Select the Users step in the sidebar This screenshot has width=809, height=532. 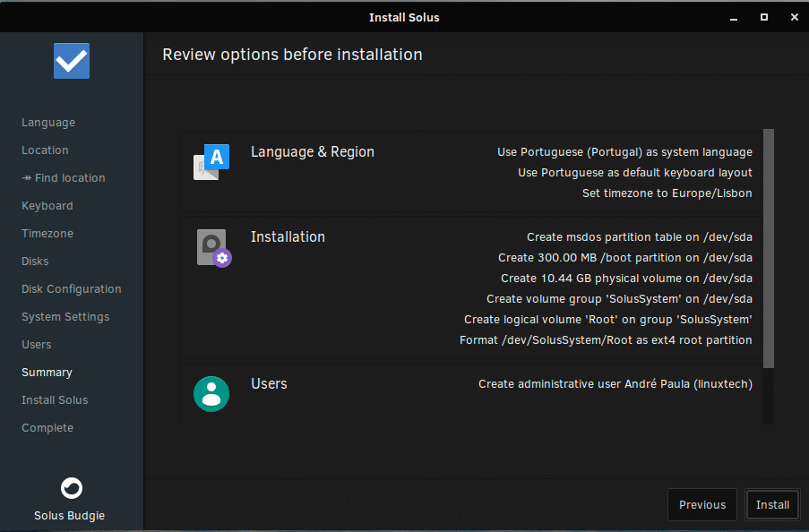point(37,345)
